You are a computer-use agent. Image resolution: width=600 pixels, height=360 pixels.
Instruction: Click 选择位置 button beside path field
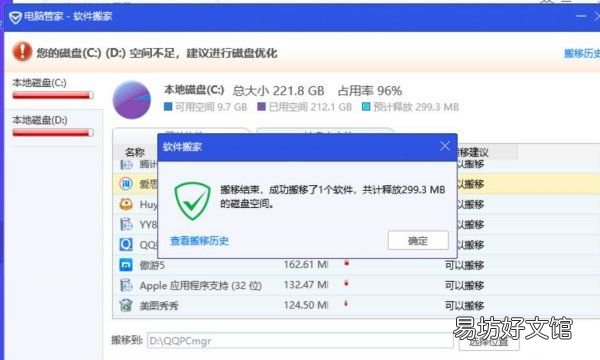click(489, 341)
